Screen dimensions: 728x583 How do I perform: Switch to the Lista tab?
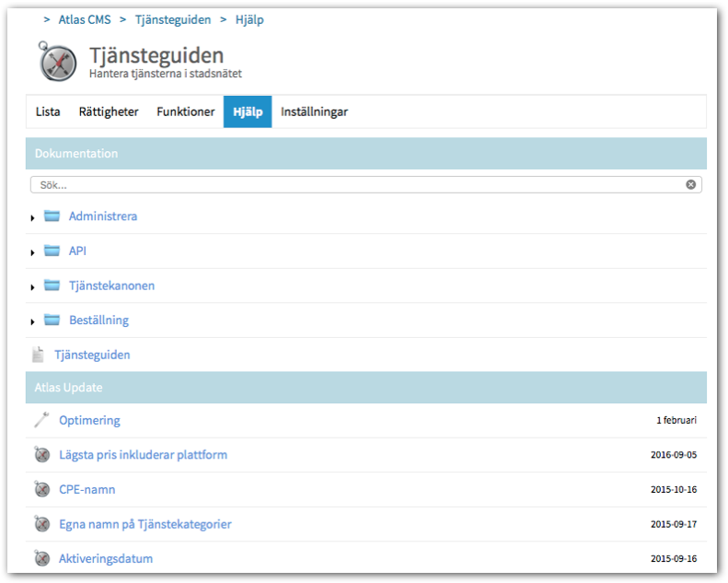coord(48,111)
